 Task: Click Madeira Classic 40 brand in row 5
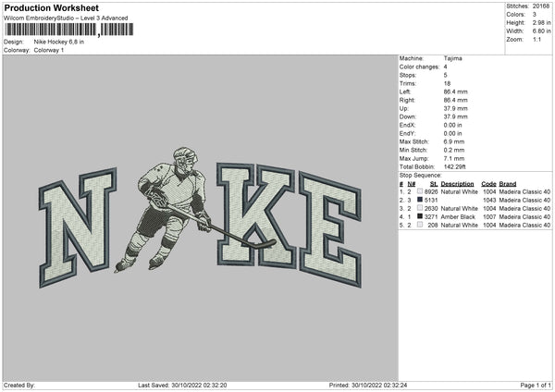(524, 225)
